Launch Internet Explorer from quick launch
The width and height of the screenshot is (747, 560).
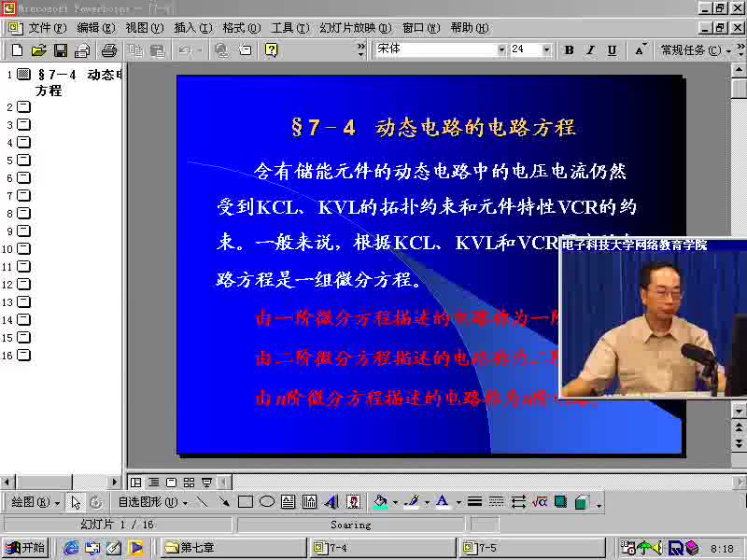[x=72, y=548]
